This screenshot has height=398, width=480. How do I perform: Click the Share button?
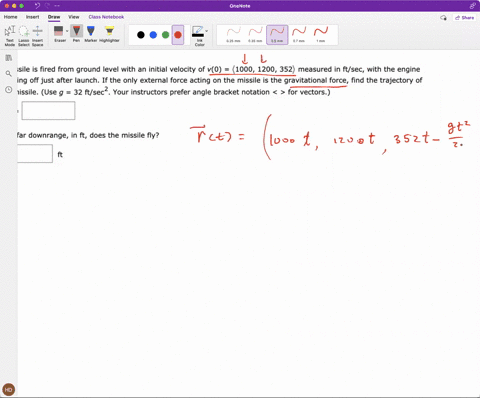(464, 18)
